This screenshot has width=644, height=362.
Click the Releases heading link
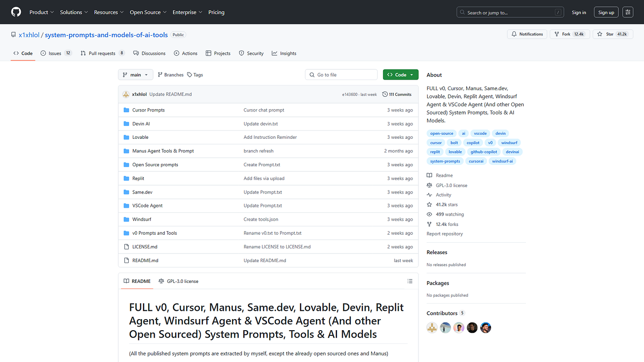pyautogui.click(x=437, y=252)
